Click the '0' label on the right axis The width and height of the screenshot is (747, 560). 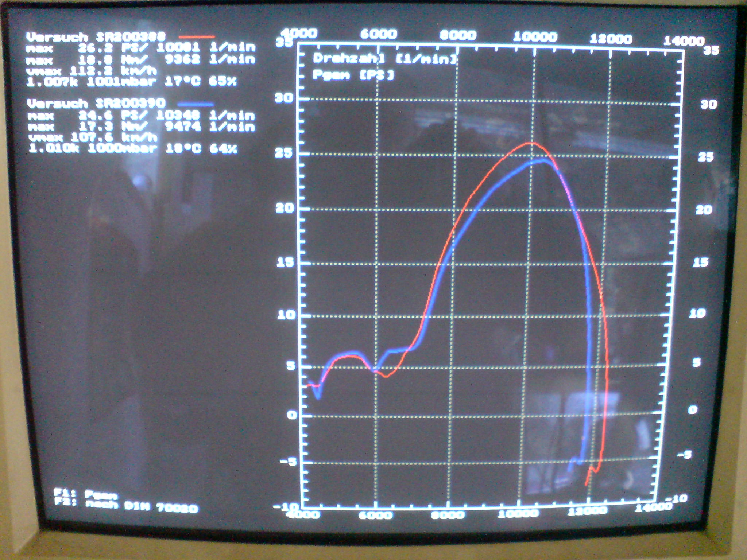692,410
